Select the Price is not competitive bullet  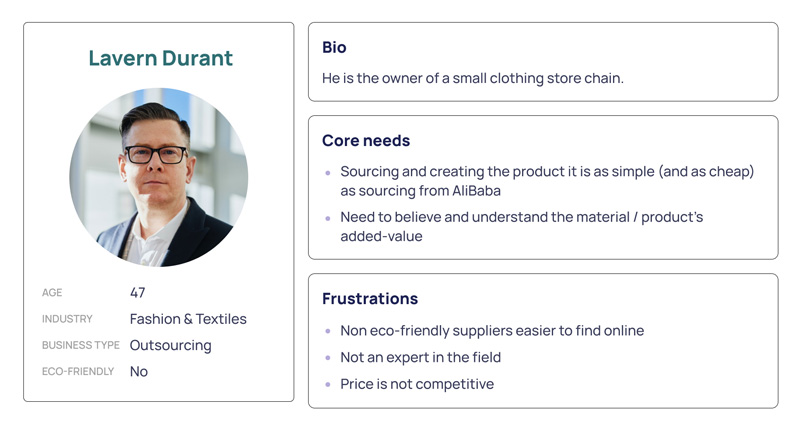[x=417, y=384]
